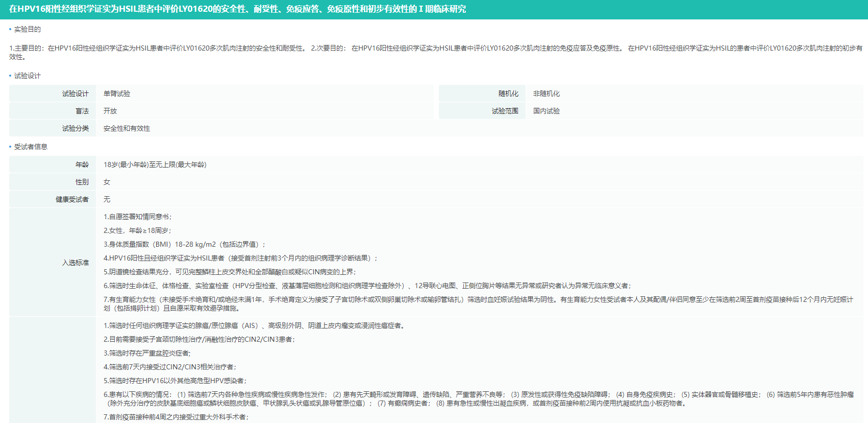
Task: Click exclusion criterion 5 about other high-risk HPV
Action: coord(176,381)
